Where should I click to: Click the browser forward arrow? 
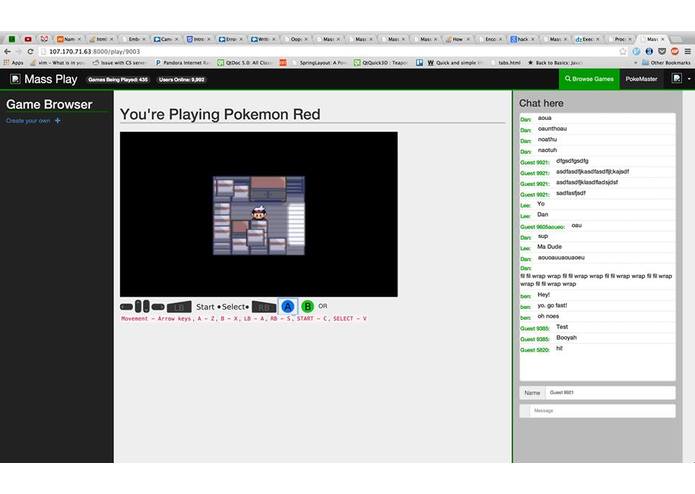pyautogui.click(x=19, y=51)
